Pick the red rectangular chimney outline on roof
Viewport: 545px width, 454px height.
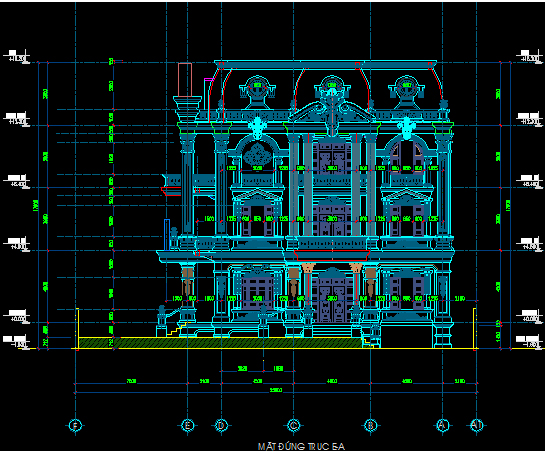(185, 80)
